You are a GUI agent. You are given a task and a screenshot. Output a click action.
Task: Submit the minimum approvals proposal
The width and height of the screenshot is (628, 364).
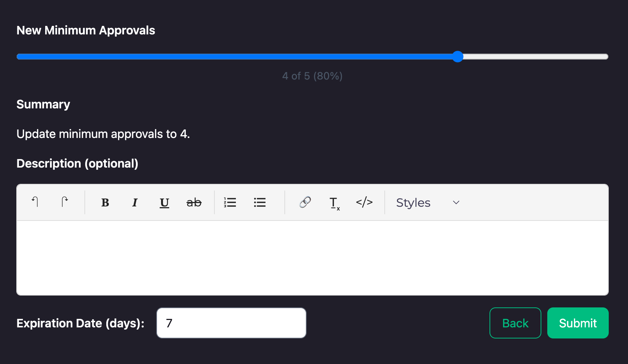578,323
